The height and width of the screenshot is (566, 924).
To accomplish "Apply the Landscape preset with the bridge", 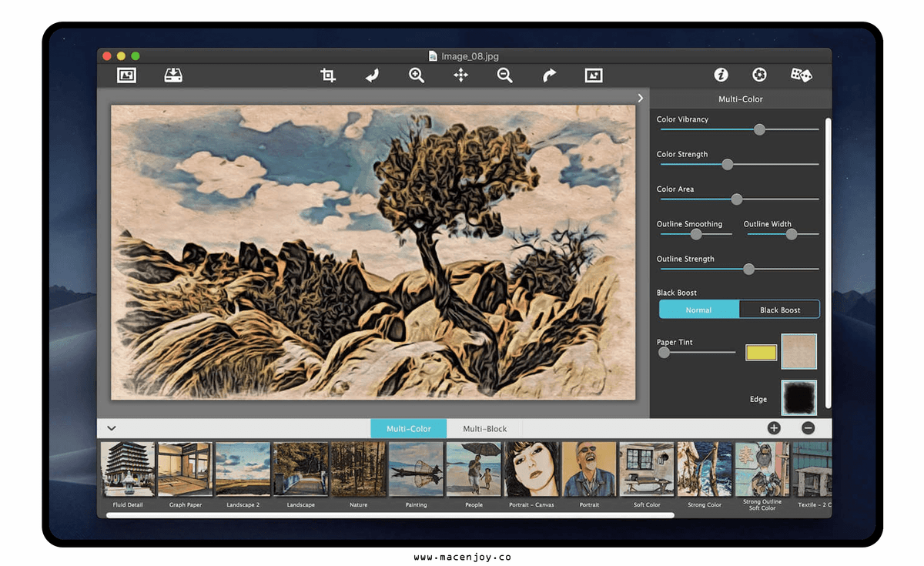I will click(x=301, y=469).
